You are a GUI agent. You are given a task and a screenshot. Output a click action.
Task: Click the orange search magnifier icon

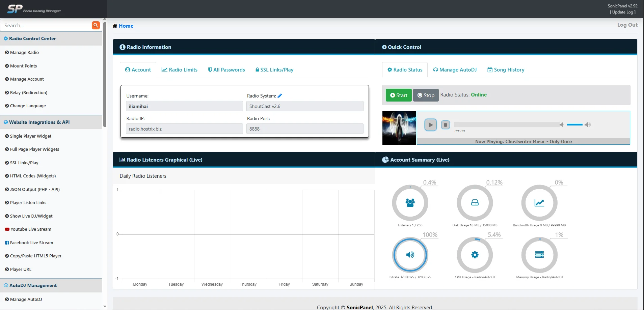(x=96, y=25)
